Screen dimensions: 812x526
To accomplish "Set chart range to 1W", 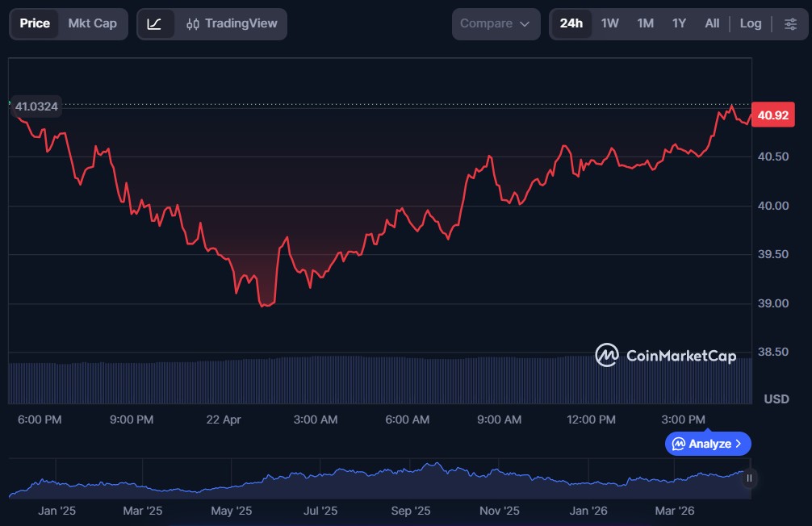I will point(610,23).
